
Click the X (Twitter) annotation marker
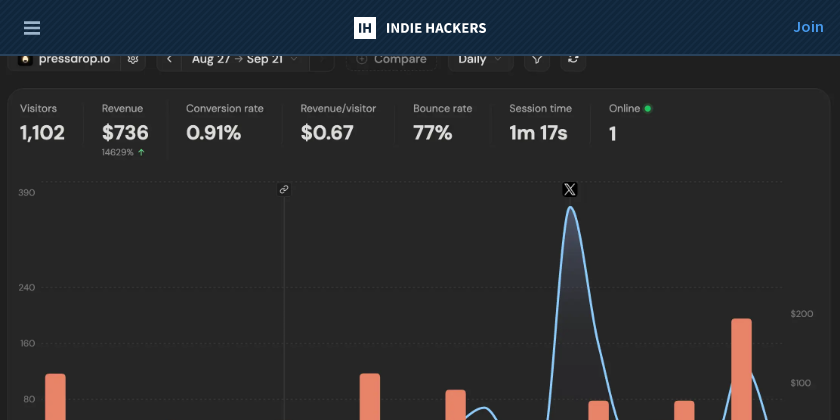[570, 189]
